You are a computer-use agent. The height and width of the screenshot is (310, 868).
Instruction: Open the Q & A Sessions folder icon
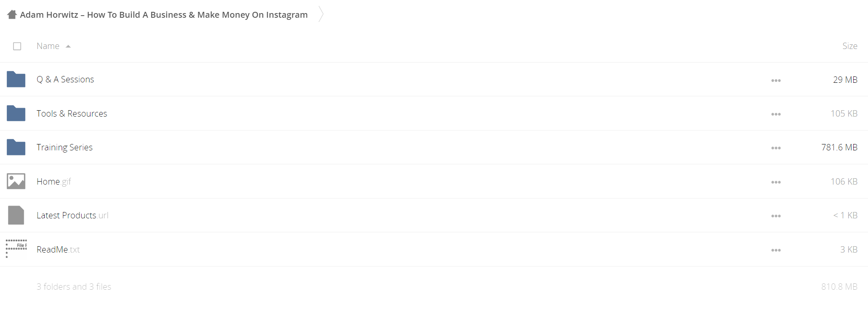click(16, 79)
